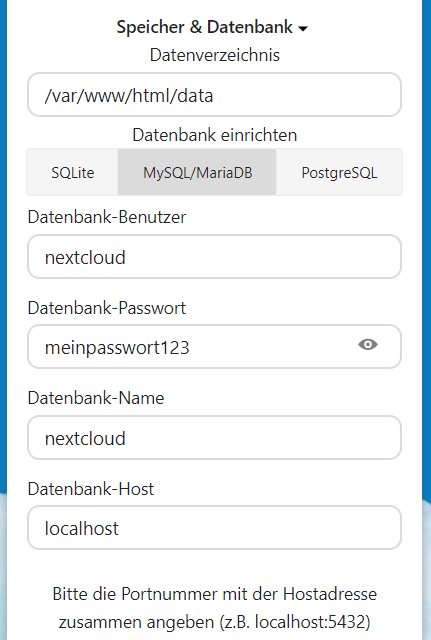The height and width of the screenshot is (640, 431).
Task: Select the SQLite database option
Action: pyautogui.click(x=73, y=173)
